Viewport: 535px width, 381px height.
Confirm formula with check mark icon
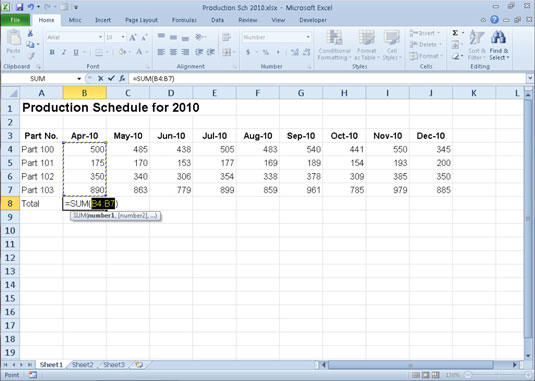pyautogui.click(x=111, y=78)
